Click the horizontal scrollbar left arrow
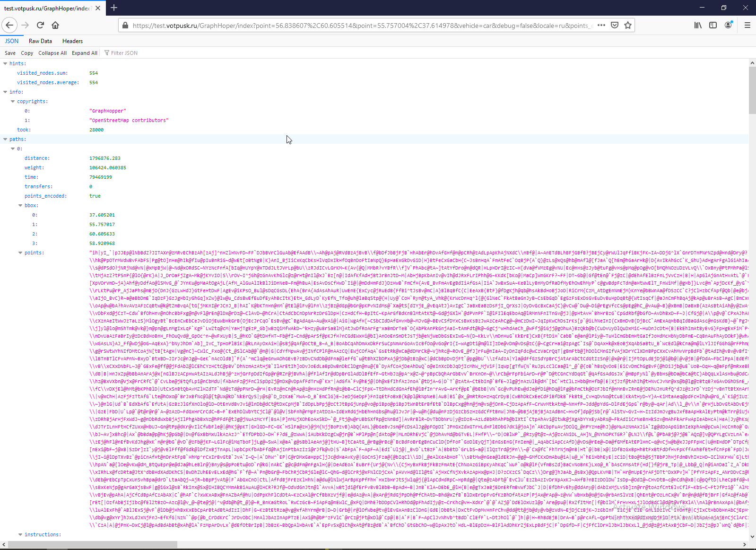756x550 pixels. (x=4, y=544)
